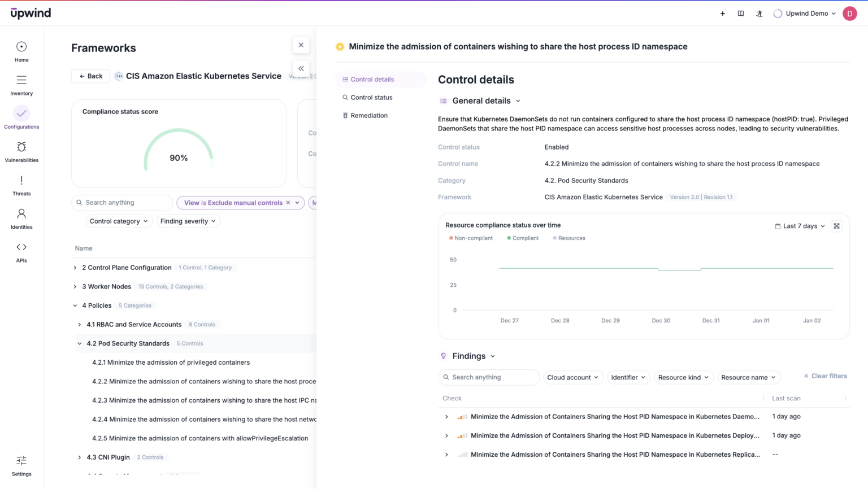This screenshot has height=489, width=868.
Task: Clear all Findings filters
Action: pos(824,376)
